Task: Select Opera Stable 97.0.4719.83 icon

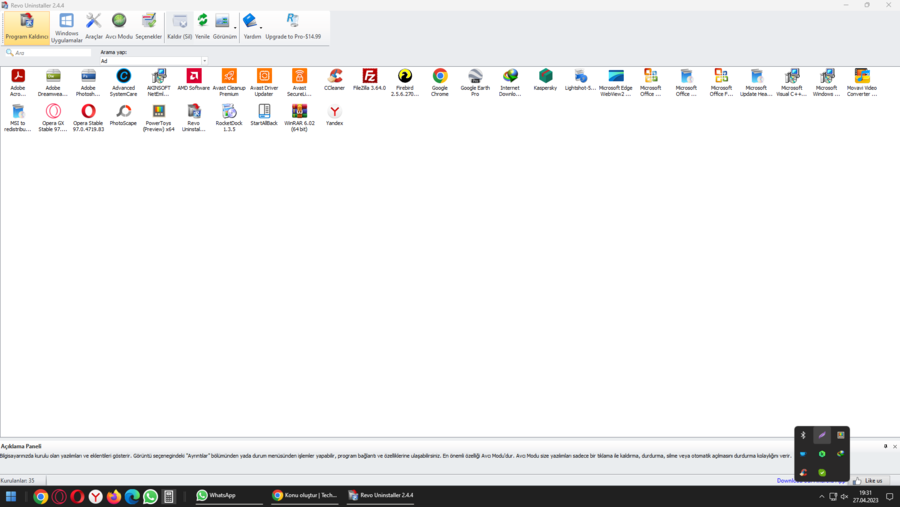Action: (88, 118)
